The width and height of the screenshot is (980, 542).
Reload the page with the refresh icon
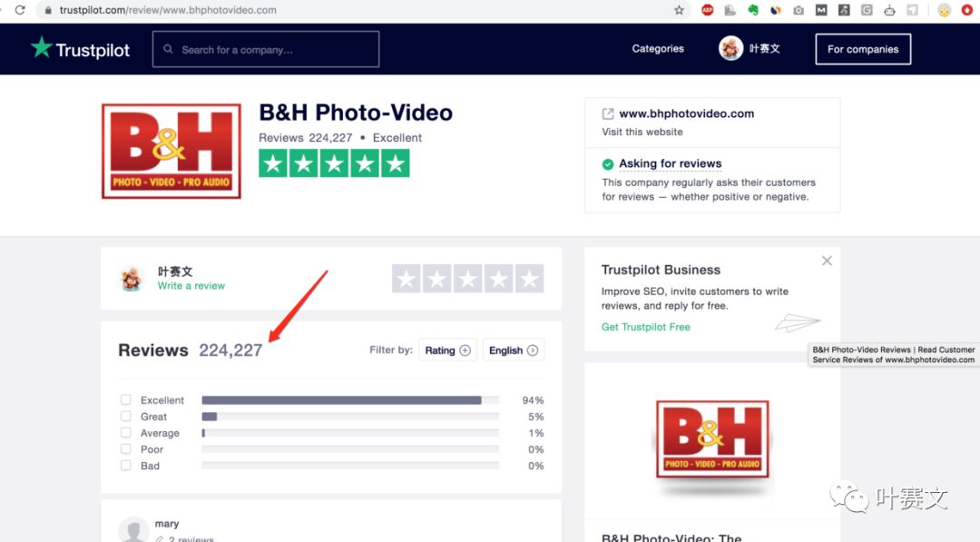coord(20,10)
